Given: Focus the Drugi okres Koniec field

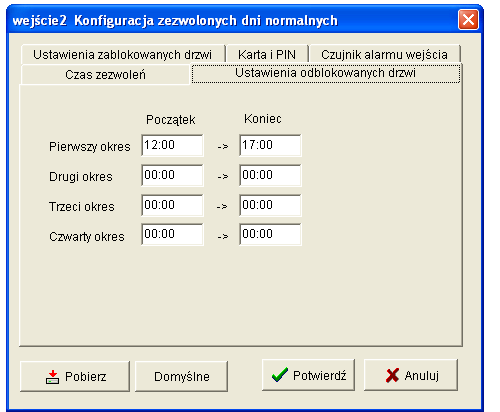Looking at the screenshot, I should (270, 175).
